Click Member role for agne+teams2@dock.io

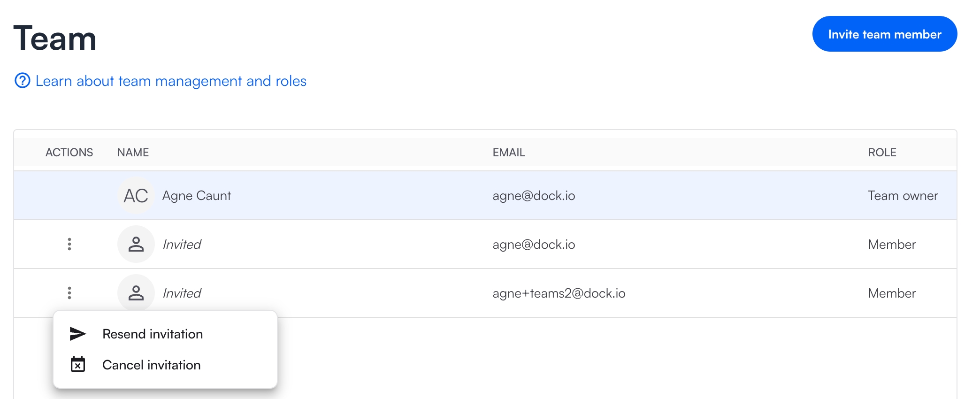tap(892, 293)
